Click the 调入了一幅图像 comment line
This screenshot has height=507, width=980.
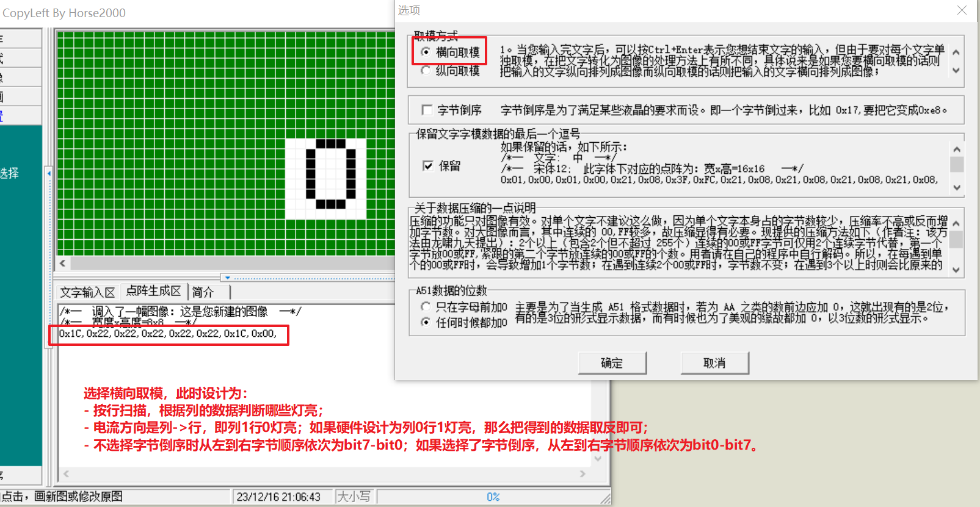[181, 312]
